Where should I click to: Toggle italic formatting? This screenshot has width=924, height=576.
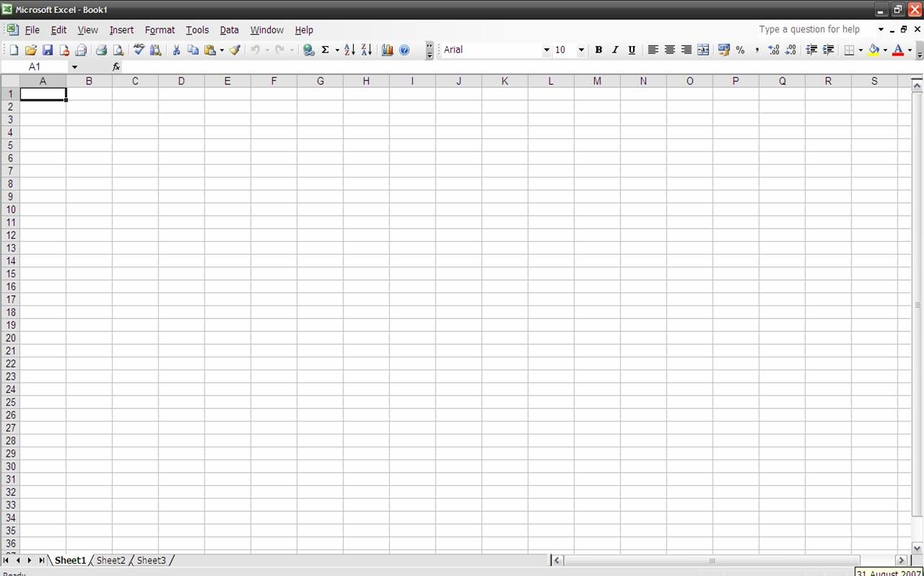pos(615,50)
